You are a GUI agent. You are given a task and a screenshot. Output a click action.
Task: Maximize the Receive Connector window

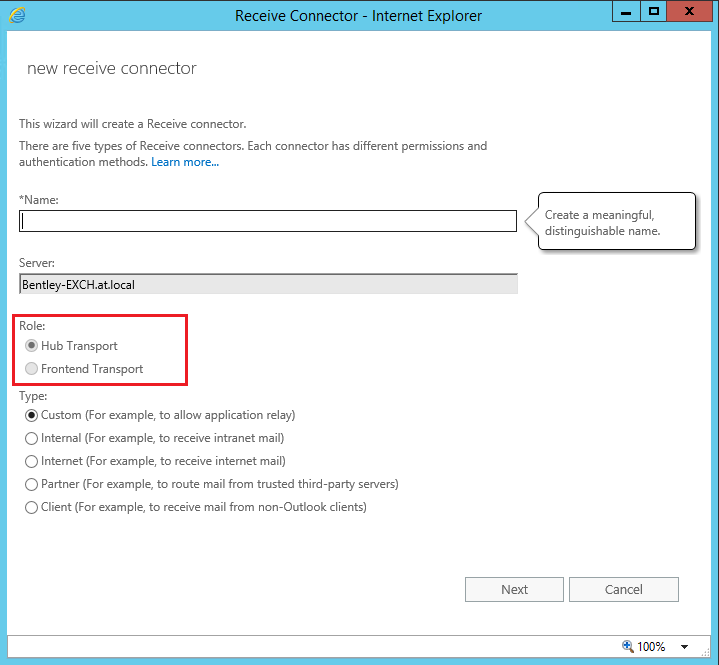click(653, 11)
